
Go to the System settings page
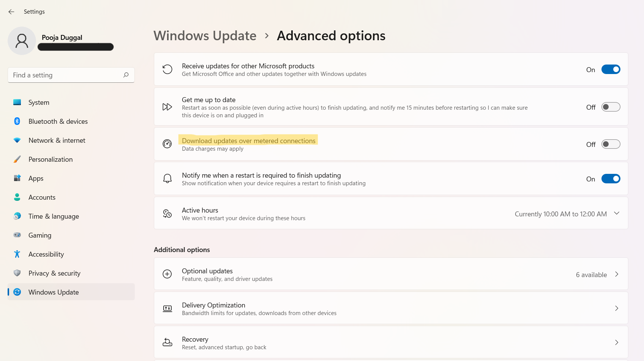(39, 102)
